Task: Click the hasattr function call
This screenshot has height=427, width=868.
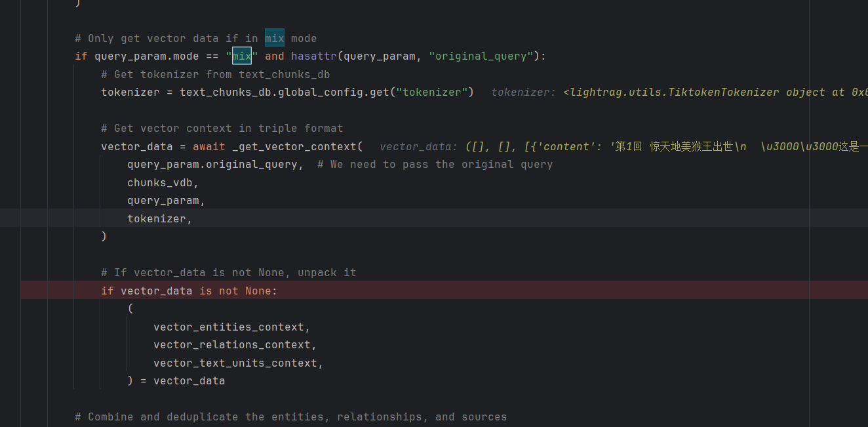Action: point(314,56)
